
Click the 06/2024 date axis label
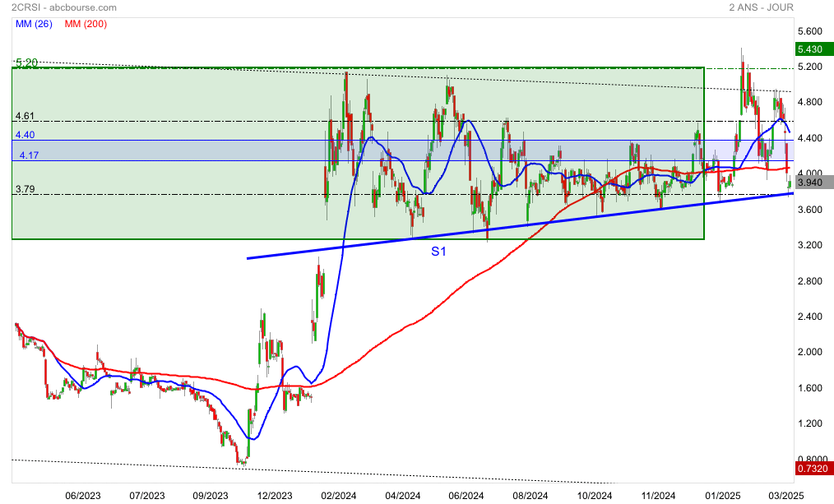pos(466,496)
